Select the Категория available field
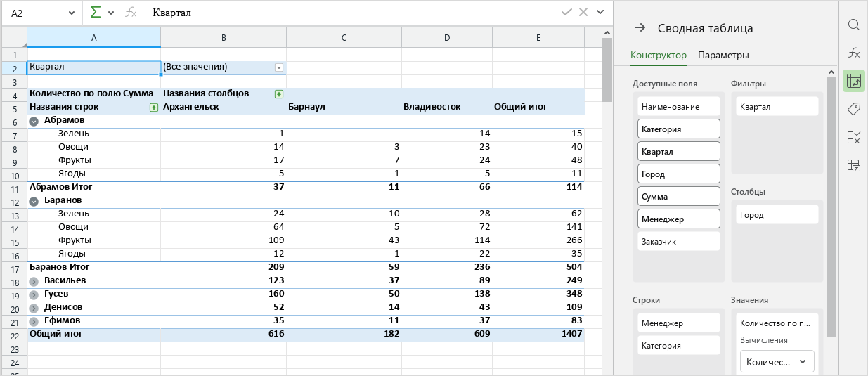 tap(679, 129)
